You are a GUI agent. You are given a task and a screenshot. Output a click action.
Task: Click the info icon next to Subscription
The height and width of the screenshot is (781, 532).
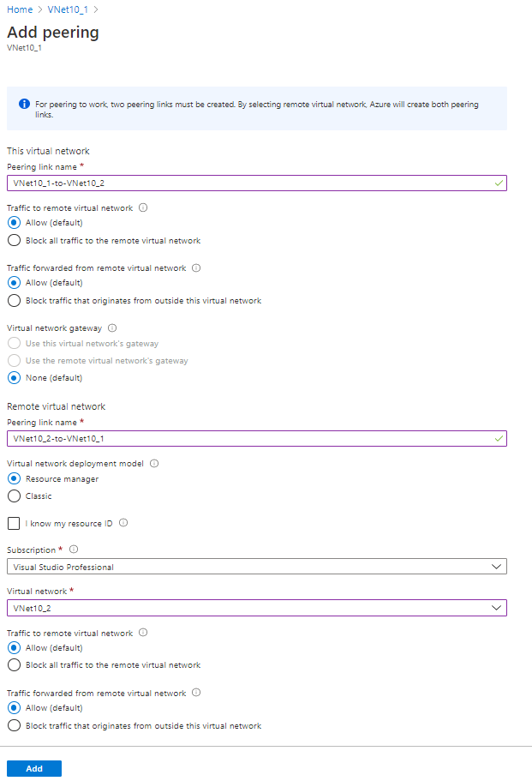[x=74, y=550]
